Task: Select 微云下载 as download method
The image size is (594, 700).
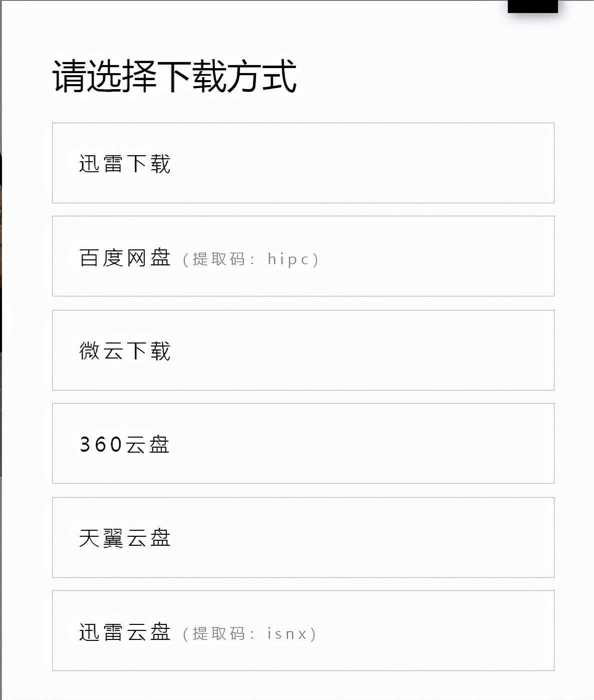Action: tap(125, 351)
